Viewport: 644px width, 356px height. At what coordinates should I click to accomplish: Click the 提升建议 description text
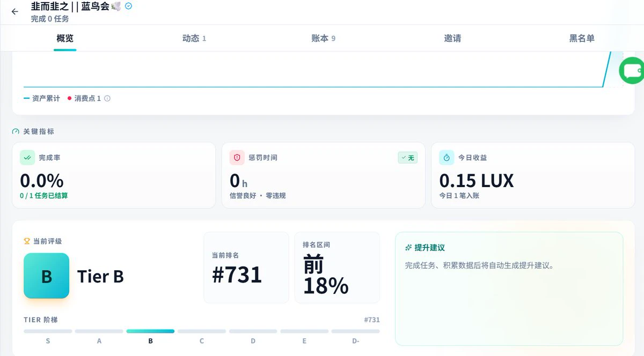[479, 265]
